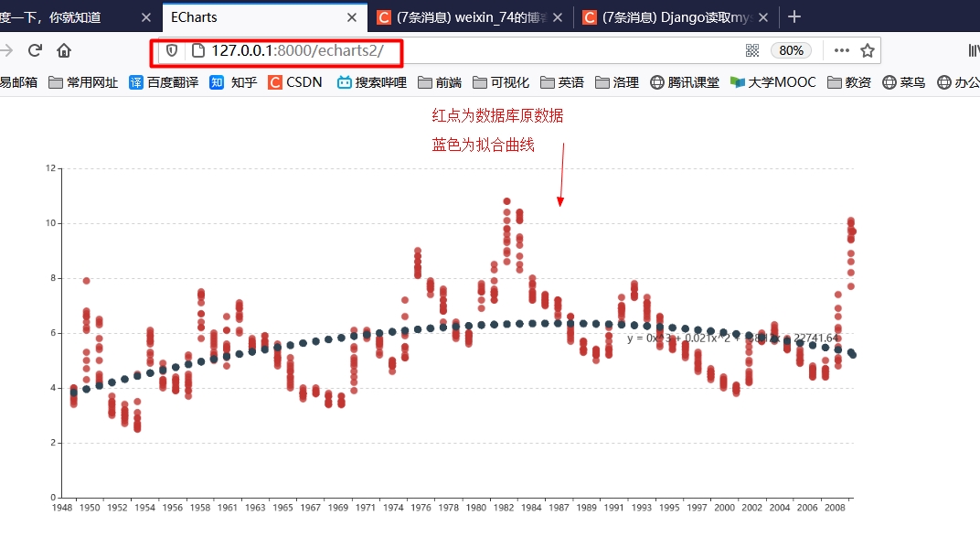Close the Django读取 tab
This screenshot has height=537, width=980.
click(x=763, y=17)
